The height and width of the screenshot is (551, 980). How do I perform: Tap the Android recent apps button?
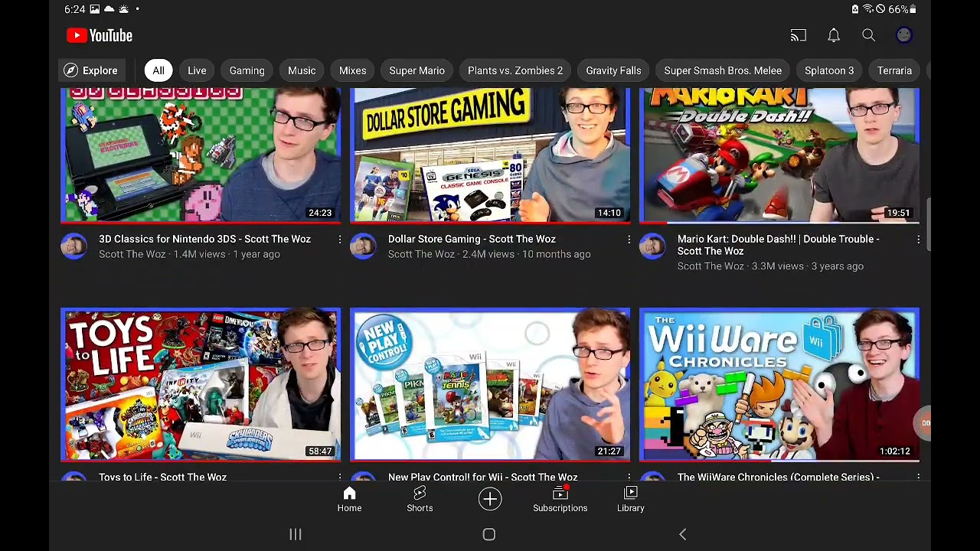pos(296,534)
